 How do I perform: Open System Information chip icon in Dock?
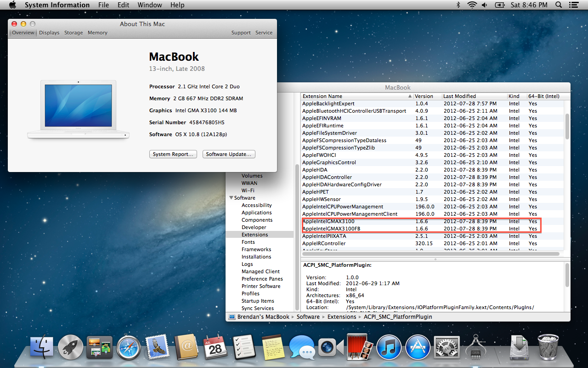tap(475, 347)
